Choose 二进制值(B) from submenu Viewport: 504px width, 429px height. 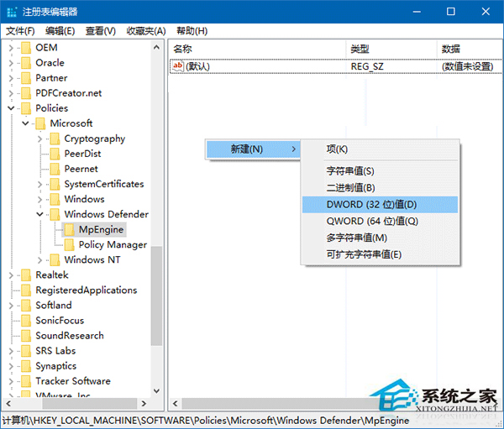click(x=380, y=188)
